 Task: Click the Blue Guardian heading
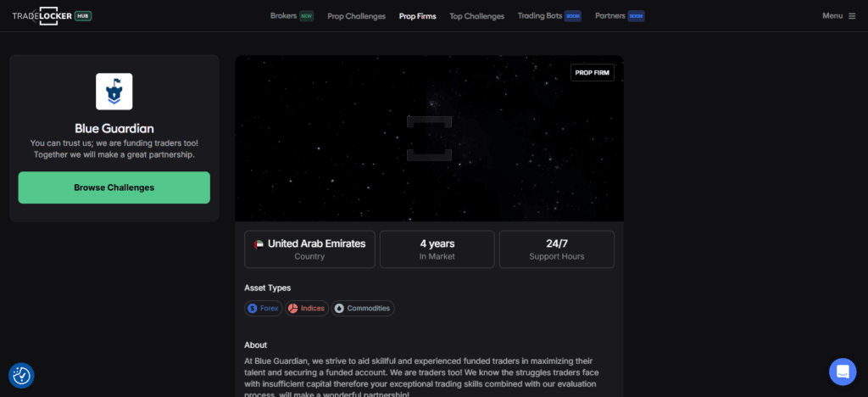pos(114,129)
